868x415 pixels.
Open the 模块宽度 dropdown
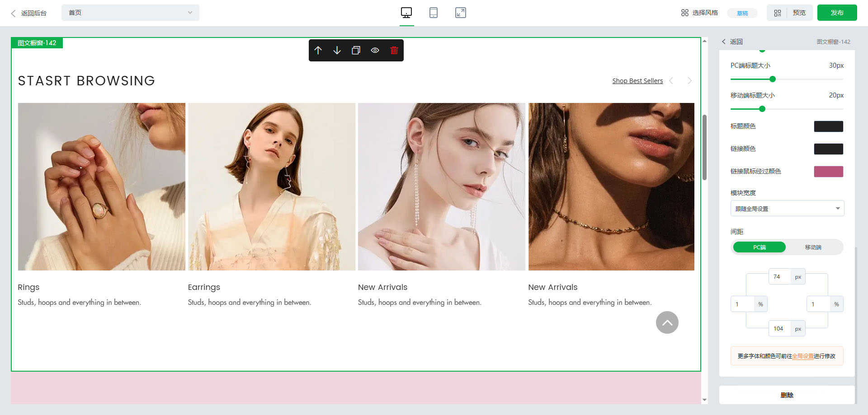tap(787, 208)
